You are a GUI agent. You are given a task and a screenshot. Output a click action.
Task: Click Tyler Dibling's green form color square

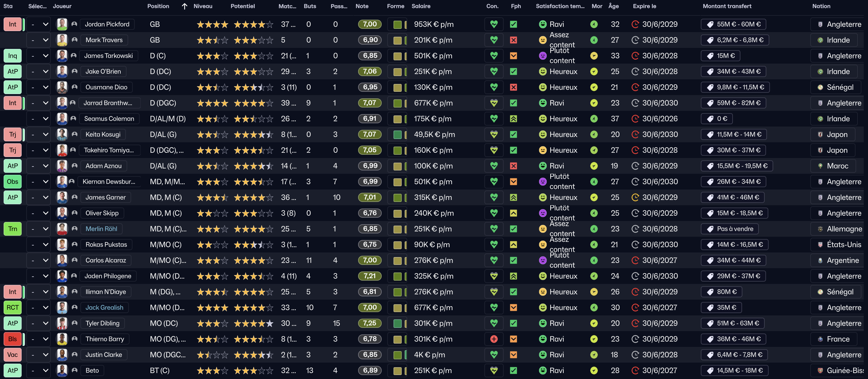coord(397,323)
